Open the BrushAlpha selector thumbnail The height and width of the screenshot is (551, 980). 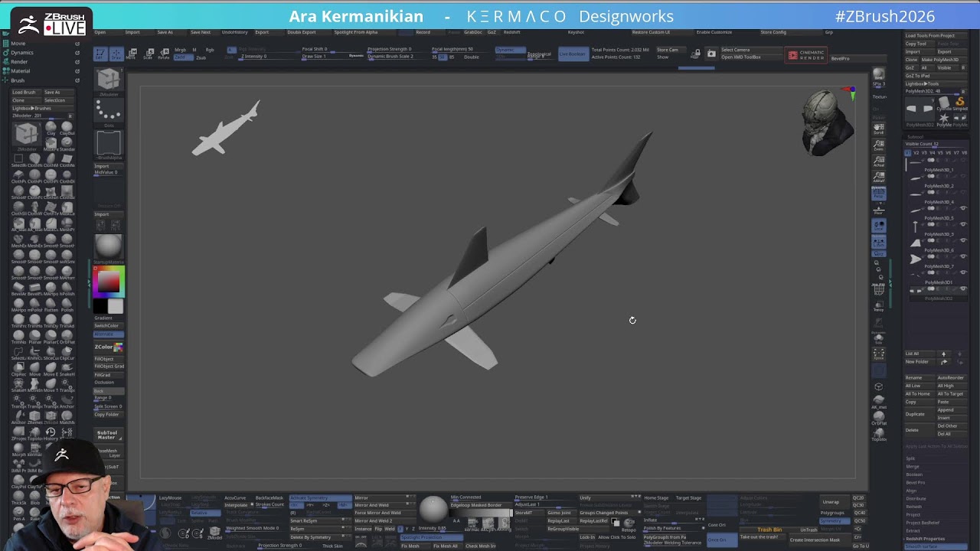pyautogui.click(x=109, y=144)
